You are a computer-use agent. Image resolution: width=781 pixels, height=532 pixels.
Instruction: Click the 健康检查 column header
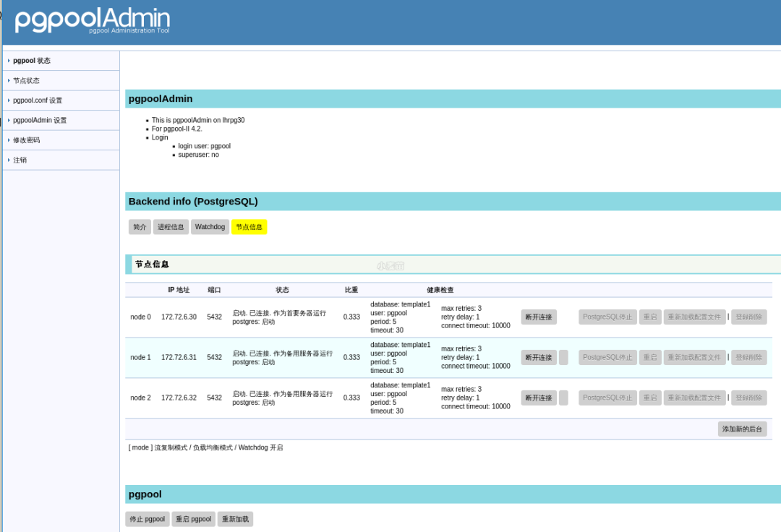440,290
